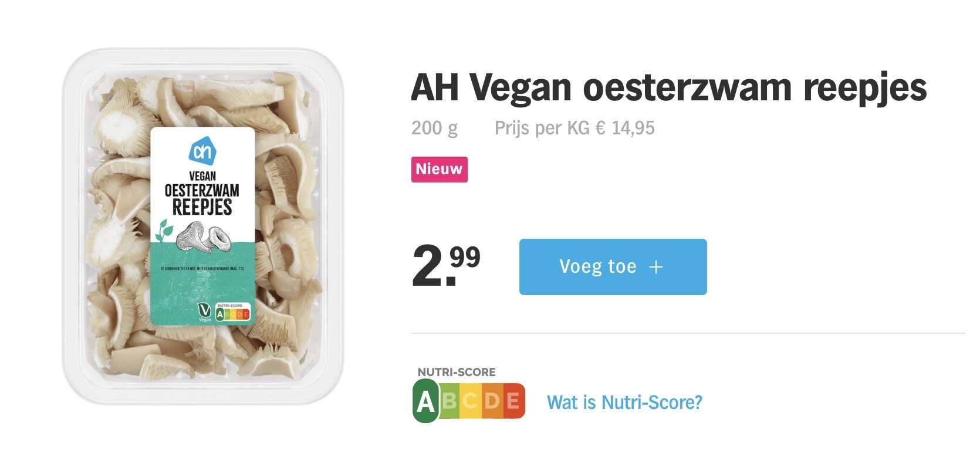
Task: Click the yellow C segment of the Nutri-Score
Action: [471, 401]
